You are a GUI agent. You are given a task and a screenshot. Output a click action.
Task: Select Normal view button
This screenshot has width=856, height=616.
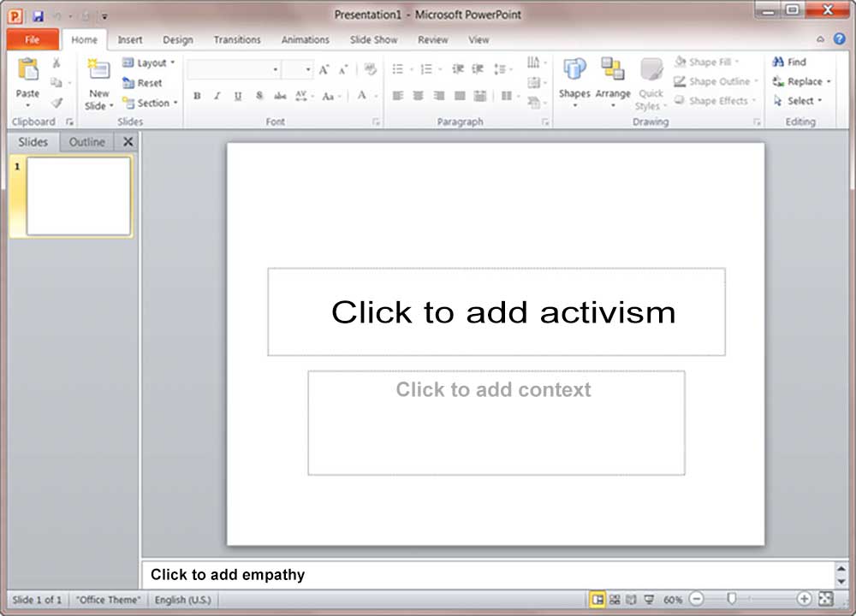[597, 600]
